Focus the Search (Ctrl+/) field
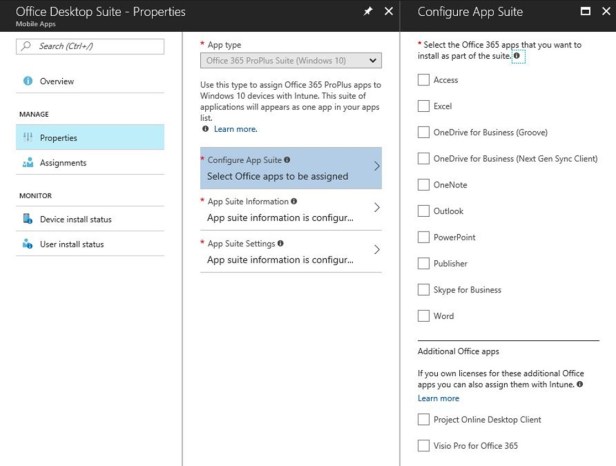Viewport: 616px width, 466px height. coord(90,47)
